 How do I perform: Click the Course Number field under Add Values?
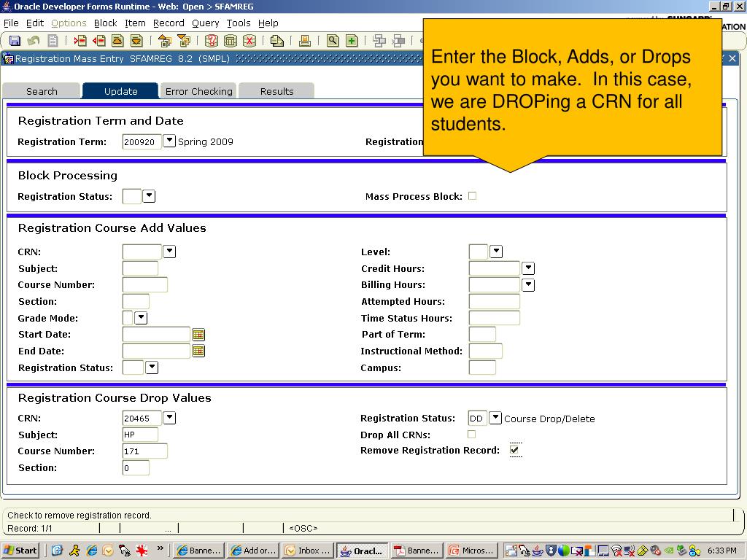click(144, 285)
